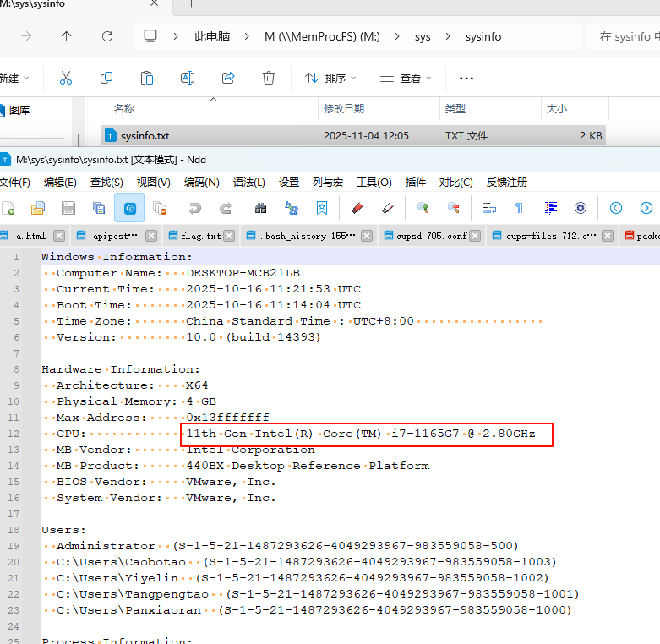Open 编码(N) menu
This screenshot has height=644, width=660.
click(x=202, y=183)
